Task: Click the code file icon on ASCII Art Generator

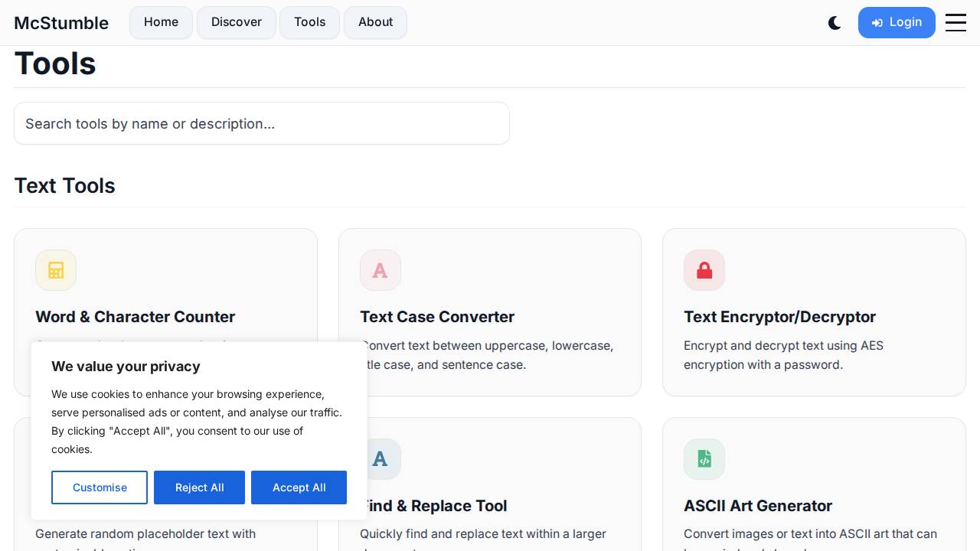Action: 704,459
